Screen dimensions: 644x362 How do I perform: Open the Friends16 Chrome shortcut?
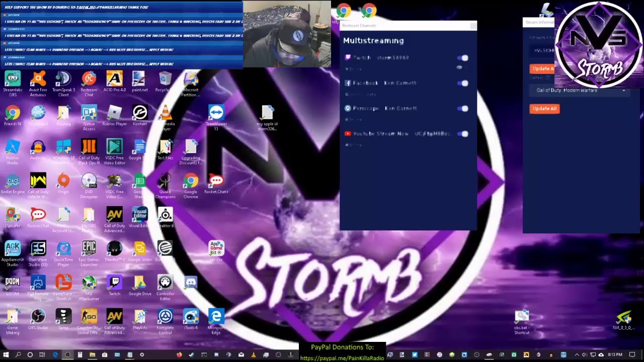13,116
